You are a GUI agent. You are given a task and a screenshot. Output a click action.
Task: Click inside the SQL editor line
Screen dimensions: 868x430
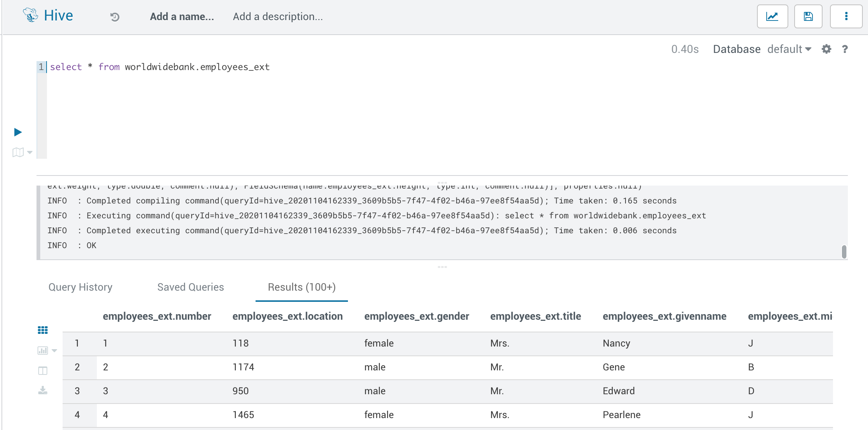pyautogui.click(x=160, y=67)
